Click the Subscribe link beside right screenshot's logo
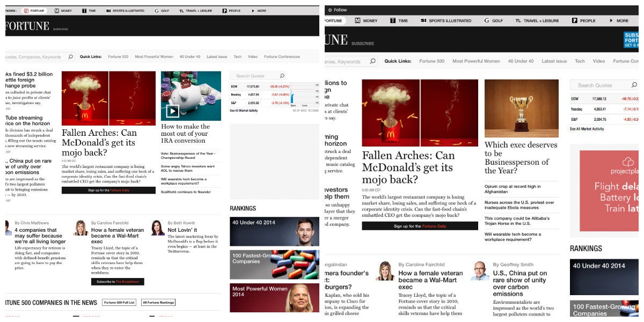Viewport: 644px width, 322px height. point(363,43)
